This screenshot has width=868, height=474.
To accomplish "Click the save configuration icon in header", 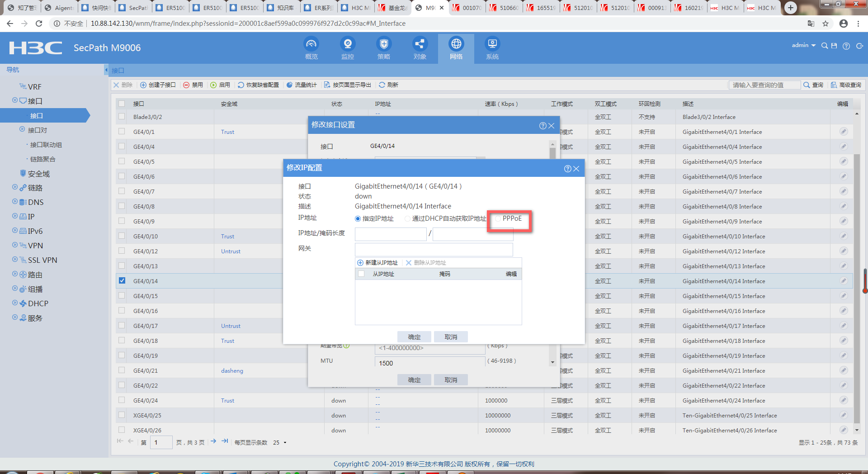I will (834, 46).
